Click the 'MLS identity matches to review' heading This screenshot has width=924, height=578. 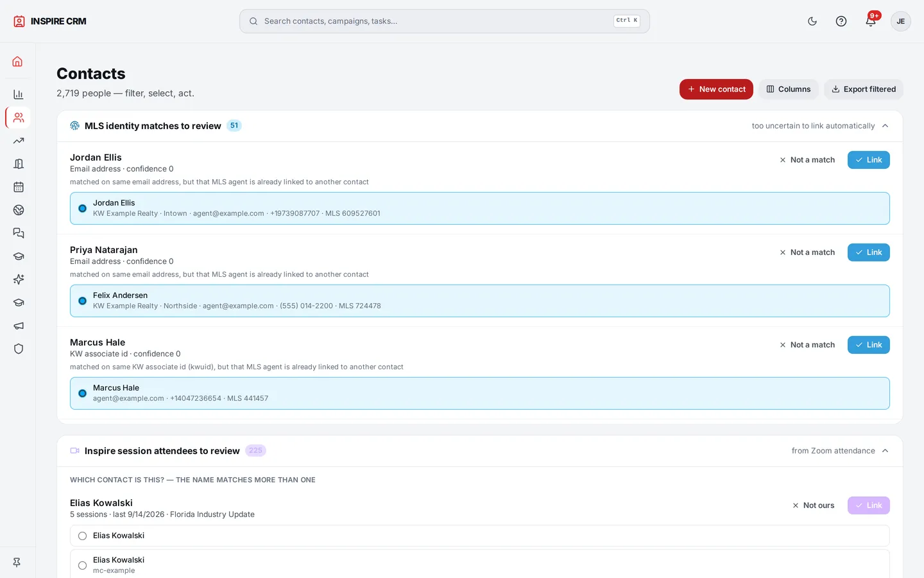point(153,126)
